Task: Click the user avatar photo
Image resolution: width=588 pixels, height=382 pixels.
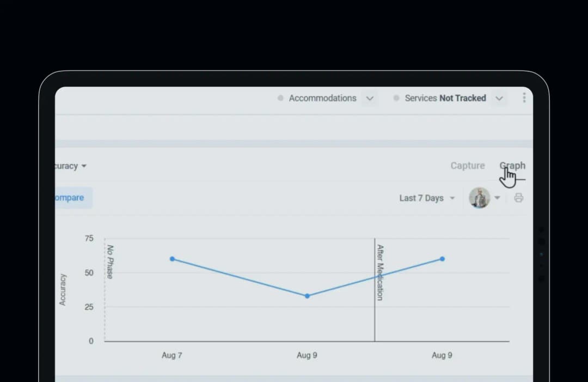Action: tap(479, 198)
